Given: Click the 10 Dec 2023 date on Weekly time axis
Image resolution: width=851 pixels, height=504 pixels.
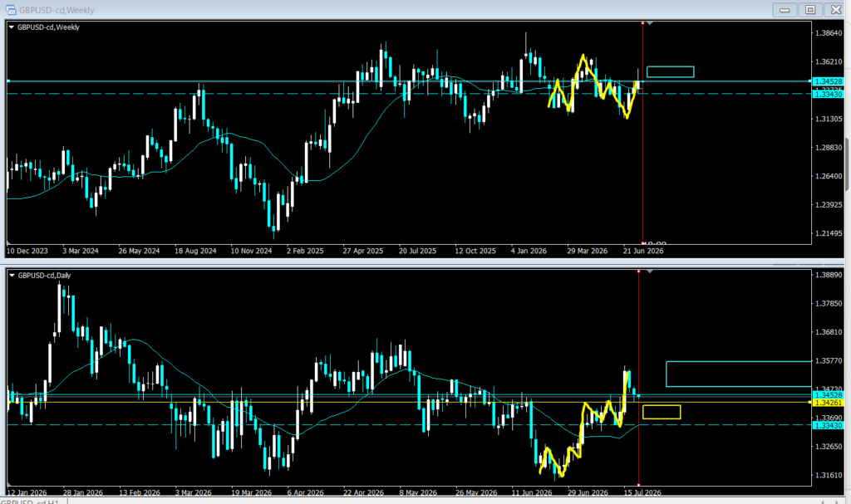Looking at the screenshot, I should click(27, 251).
